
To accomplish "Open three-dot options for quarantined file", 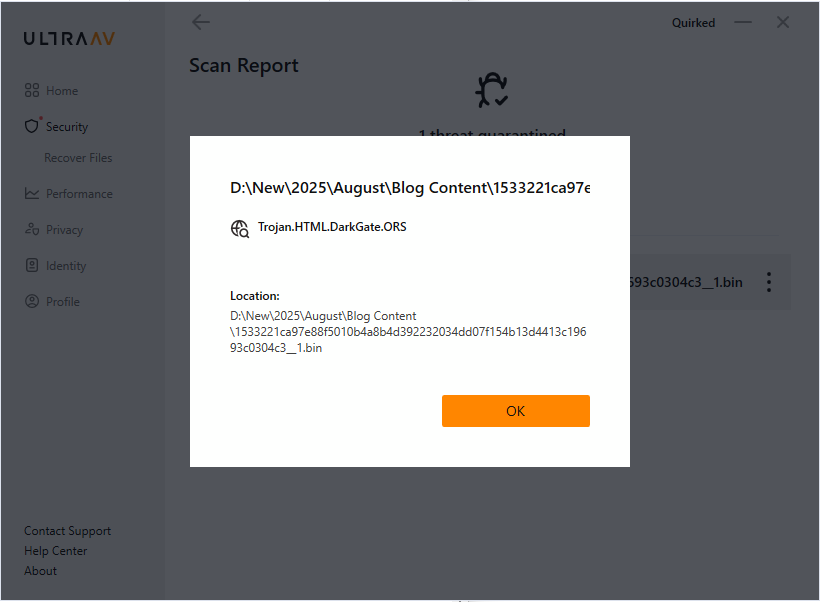I will (768, 282).
